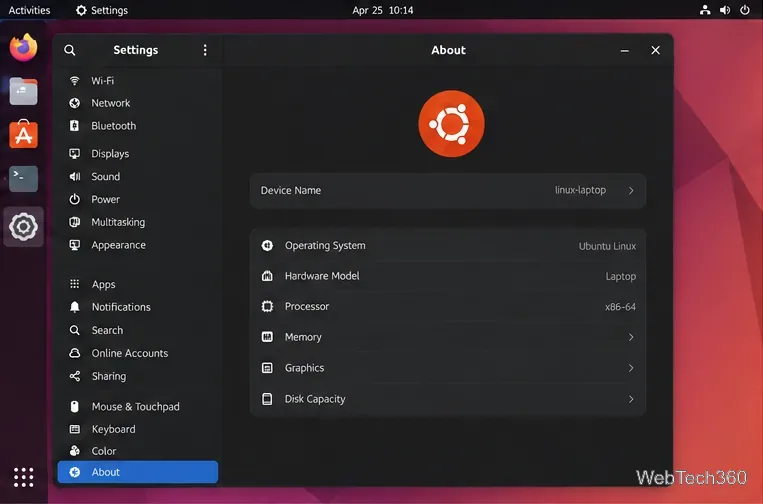Click the Ubuntu Linux value text
The width and height of the screenshot is (763, 504).
607,246
